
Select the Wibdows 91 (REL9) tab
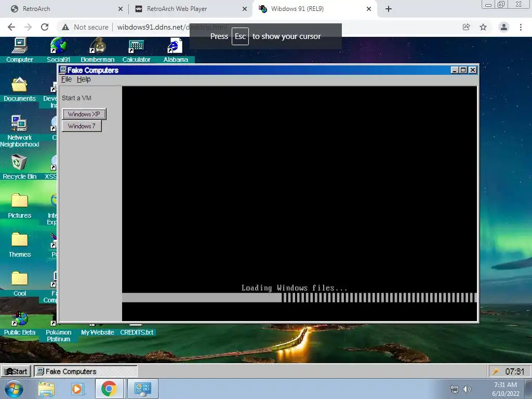click(x=314, y=9)
